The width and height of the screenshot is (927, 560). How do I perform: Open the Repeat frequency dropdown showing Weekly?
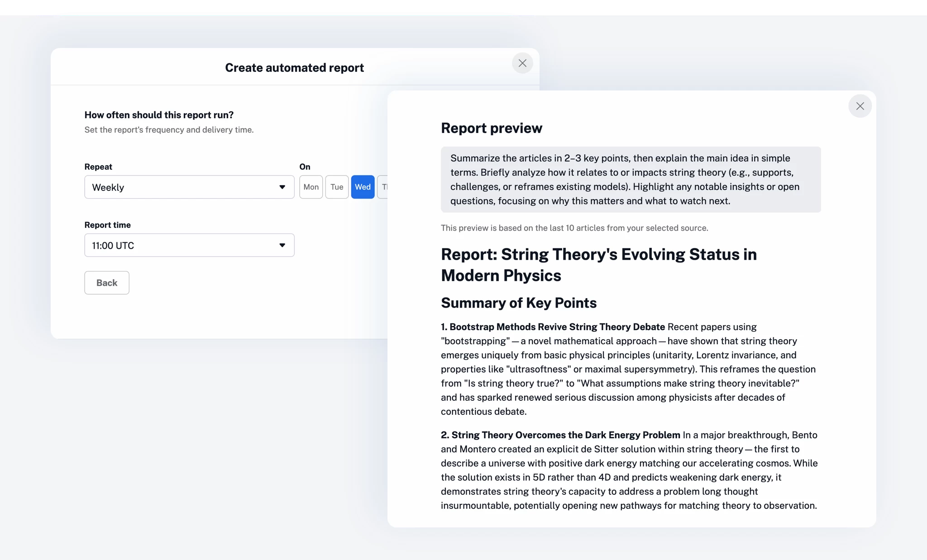tap(189, 187)
